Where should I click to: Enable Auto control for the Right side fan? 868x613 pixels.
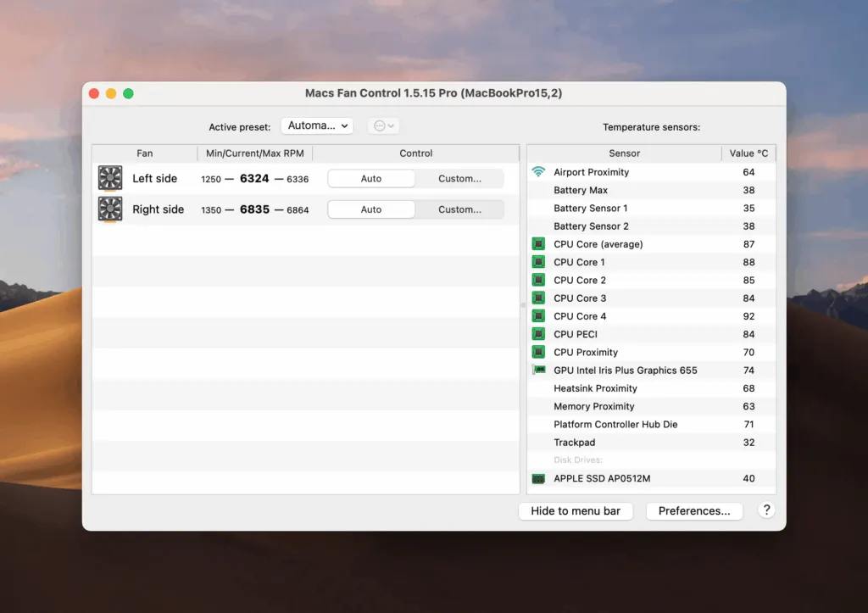370,209
